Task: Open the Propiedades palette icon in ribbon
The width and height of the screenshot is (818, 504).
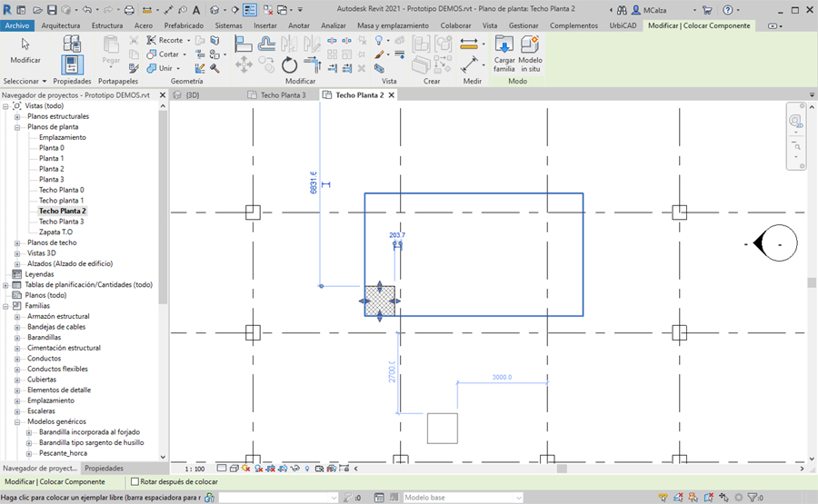Action: click(73, 64)
